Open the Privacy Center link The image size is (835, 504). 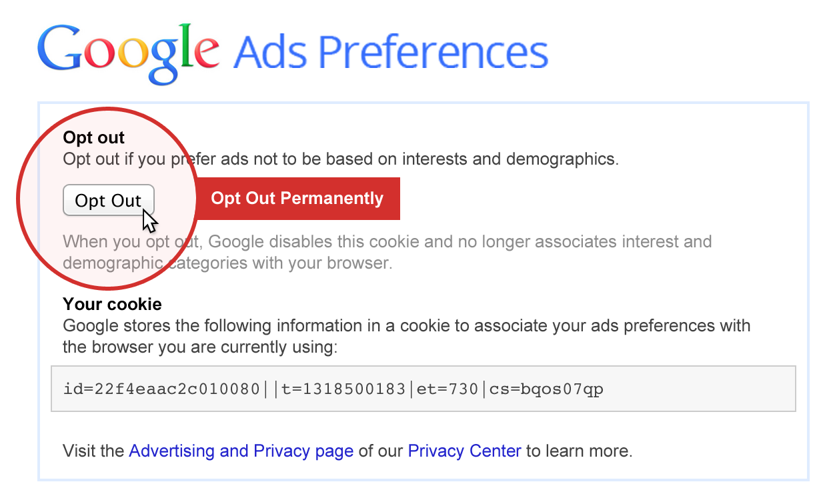tap(464, 451)
